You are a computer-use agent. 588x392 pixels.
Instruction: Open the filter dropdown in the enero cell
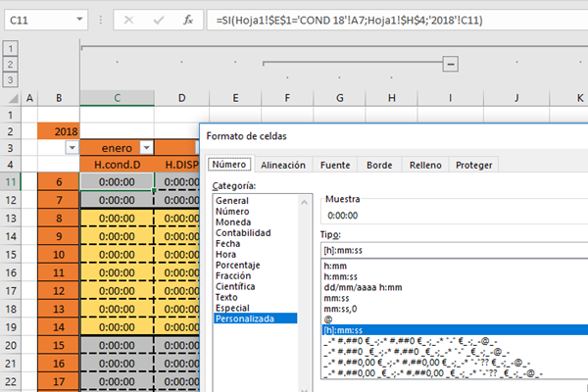point(147,147)
